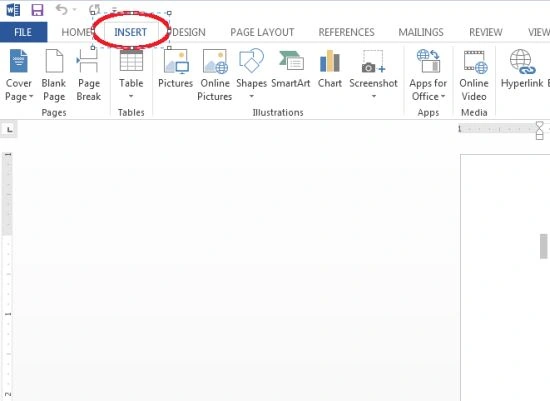Expand the Cover Page dropdown arrow
This screenshot has height=401, width=550.
click(x=31, y=96)
